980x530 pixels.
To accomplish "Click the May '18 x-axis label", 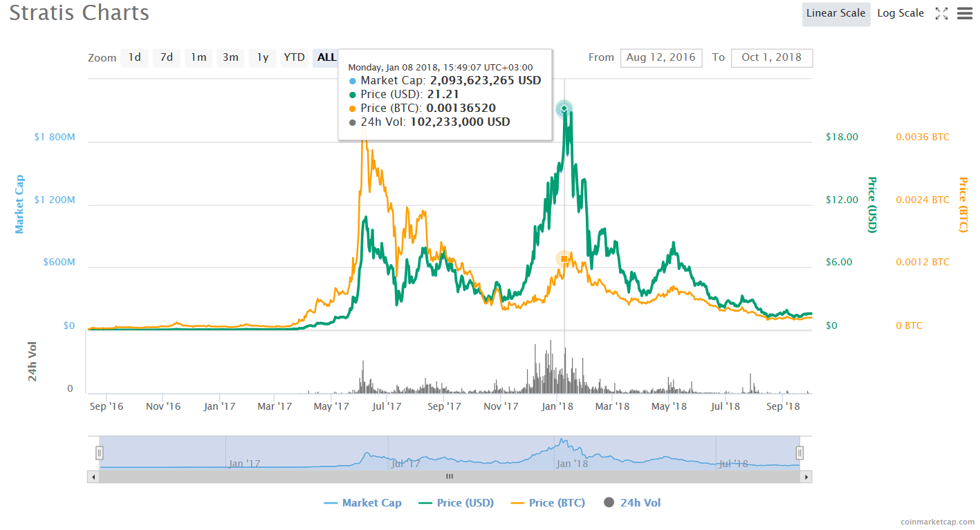I will 669,406.
